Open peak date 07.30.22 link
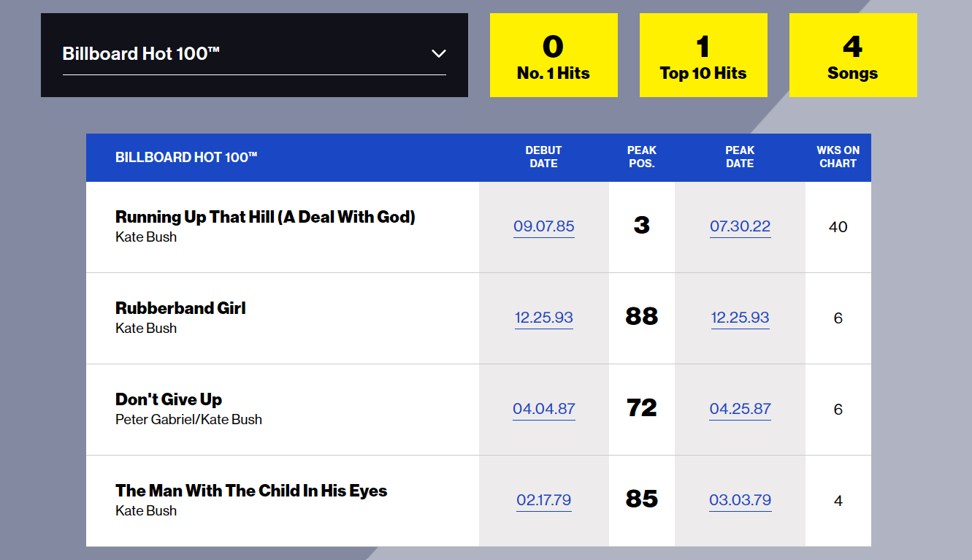The image size is (972, 560). tap(740, 226)
